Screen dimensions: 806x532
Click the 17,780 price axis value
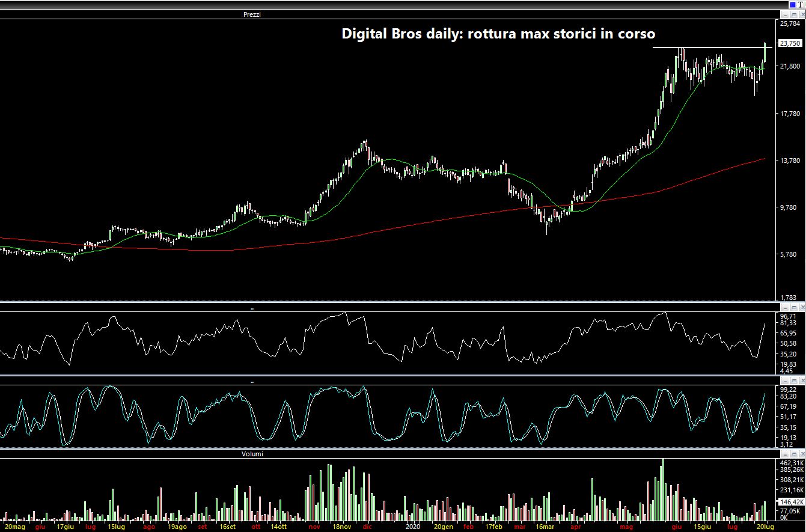(790, 113)
